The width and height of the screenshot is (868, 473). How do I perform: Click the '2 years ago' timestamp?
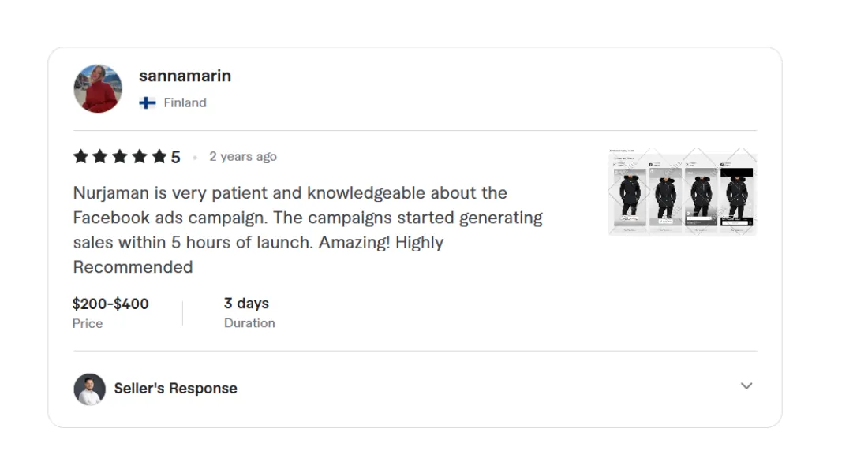243,156
